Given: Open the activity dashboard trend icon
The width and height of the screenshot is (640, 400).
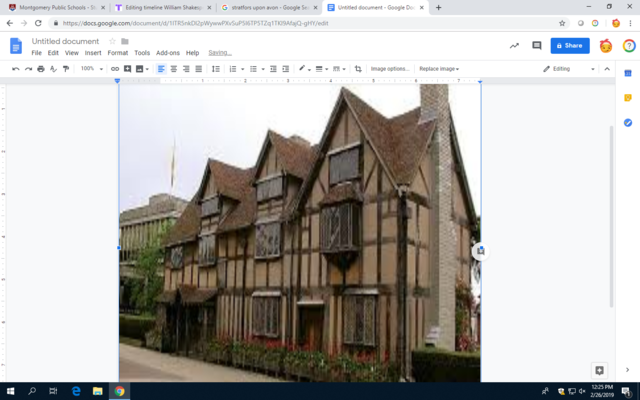Looking at the screenshot, I should click(514, 46).
